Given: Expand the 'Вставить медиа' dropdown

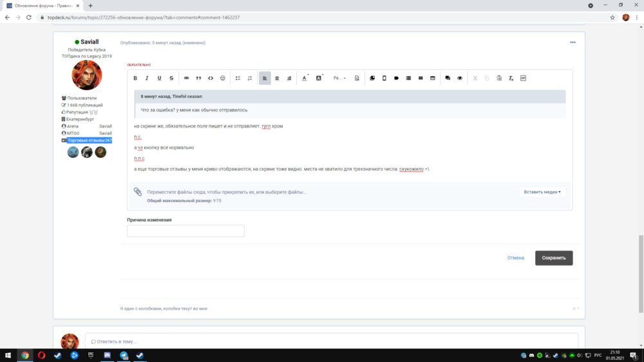Looking at the screenshot, I should click(542, 191).
